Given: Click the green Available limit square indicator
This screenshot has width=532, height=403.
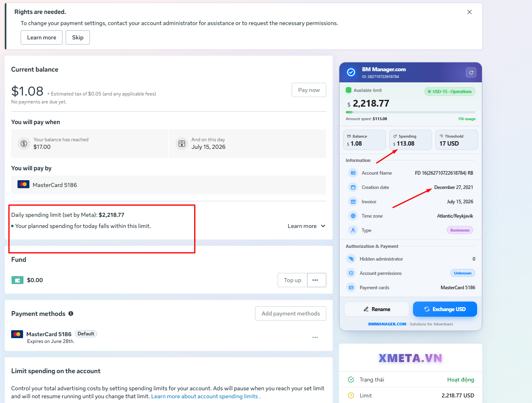Looking at the screenshot, I should tap(349, 90).
